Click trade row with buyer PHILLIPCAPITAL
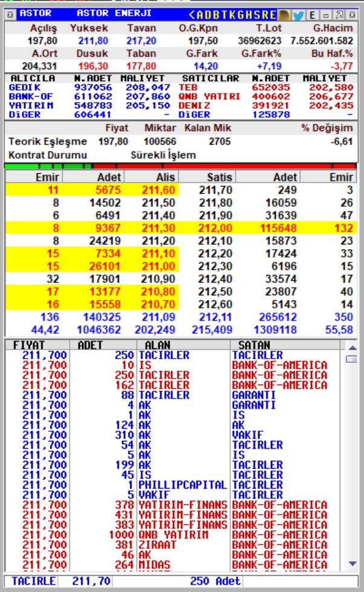 point(174,485)
